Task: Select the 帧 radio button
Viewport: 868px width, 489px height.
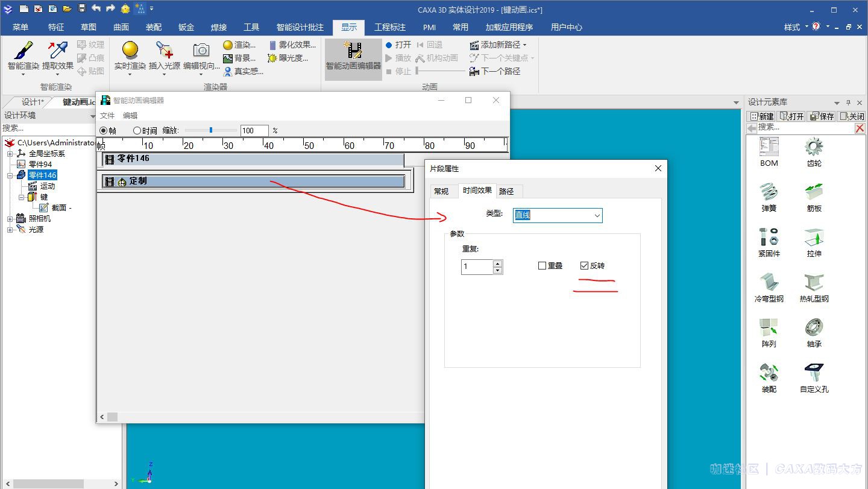Action: coord(103,130)
